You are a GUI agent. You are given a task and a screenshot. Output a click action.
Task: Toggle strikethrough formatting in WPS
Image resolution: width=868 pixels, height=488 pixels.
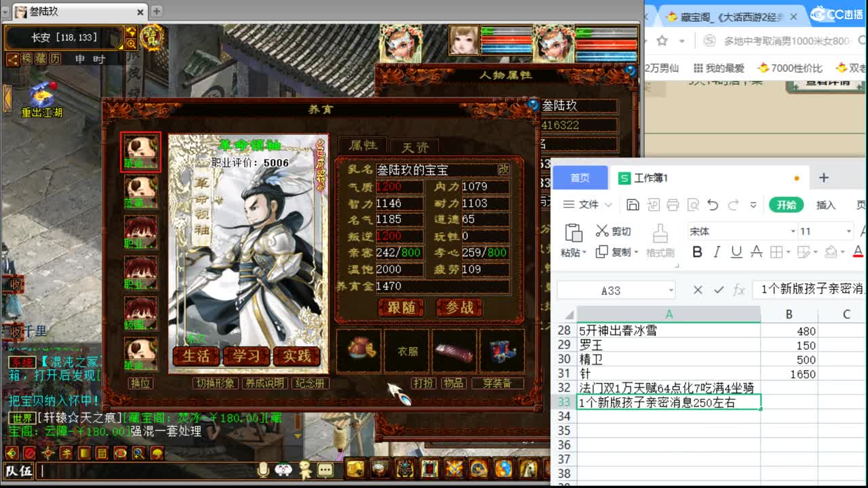pos(757,252)
